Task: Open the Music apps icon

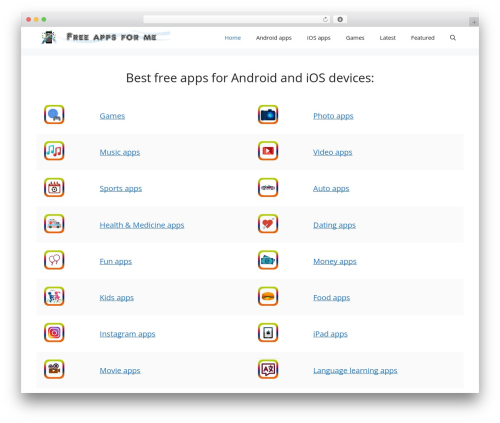Action: click(x=54, y=151)
